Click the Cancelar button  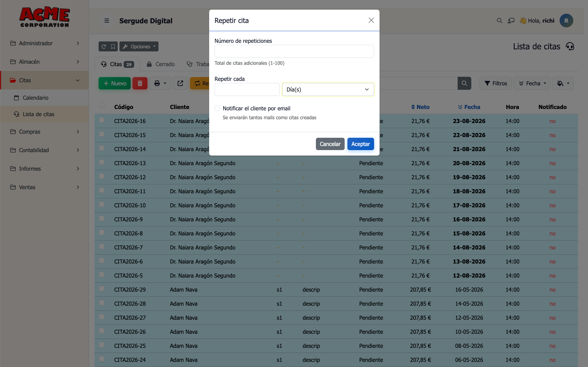[x=330, y=144]
